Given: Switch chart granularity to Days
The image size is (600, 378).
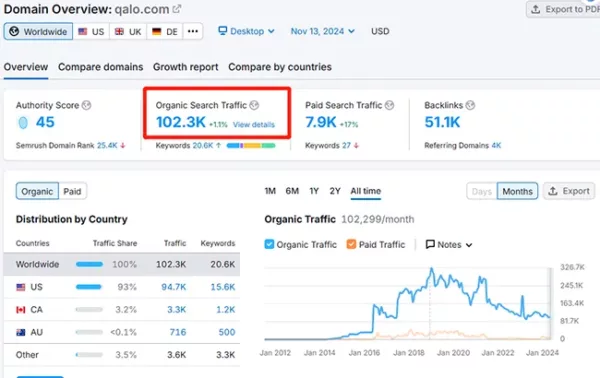Looking at the screenshot, I should point(481,191).
